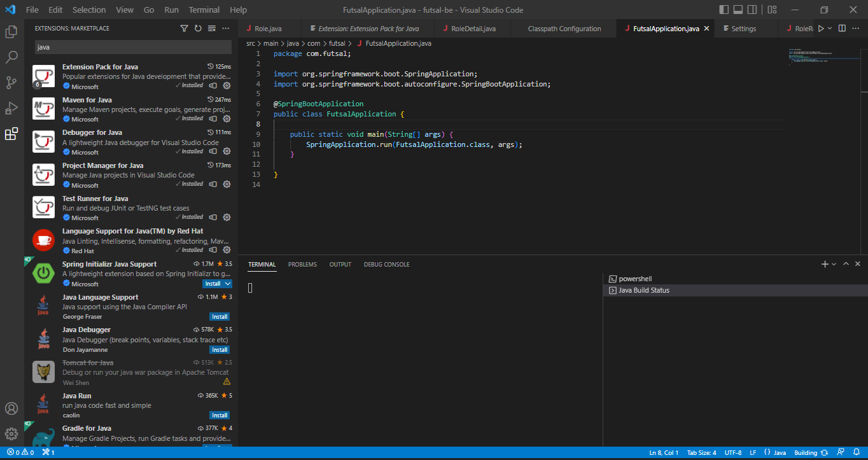868x460 pixels.
Task: Toggle the bottom panel visibility
Action: click(x=738, y=10)
